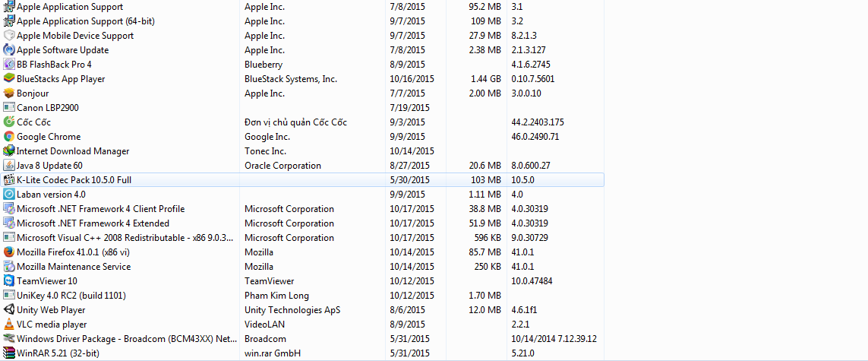Click the Cốc Cốc browser icon
The image size is (868, 361).
9,122
